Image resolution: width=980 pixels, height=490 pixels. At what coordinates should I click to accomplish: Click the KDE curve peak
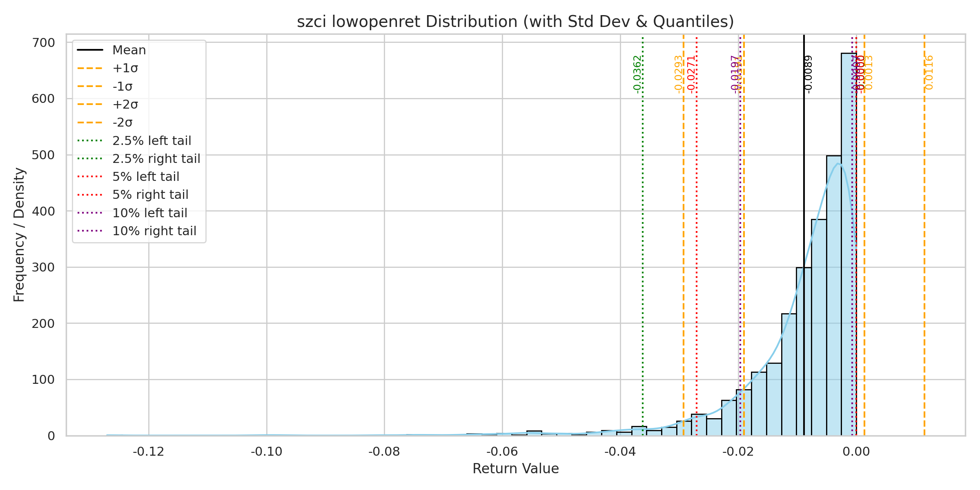point(838,164)
